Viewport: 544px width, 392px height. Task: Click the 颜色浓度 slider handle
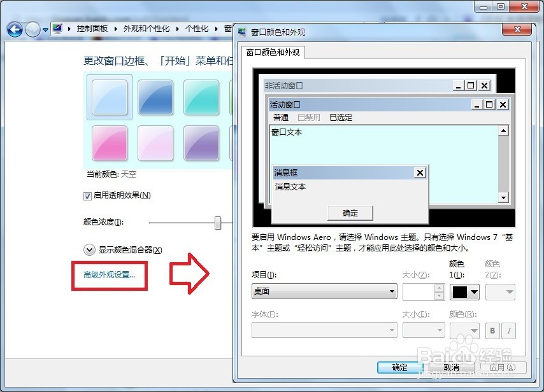coord(218,223)
